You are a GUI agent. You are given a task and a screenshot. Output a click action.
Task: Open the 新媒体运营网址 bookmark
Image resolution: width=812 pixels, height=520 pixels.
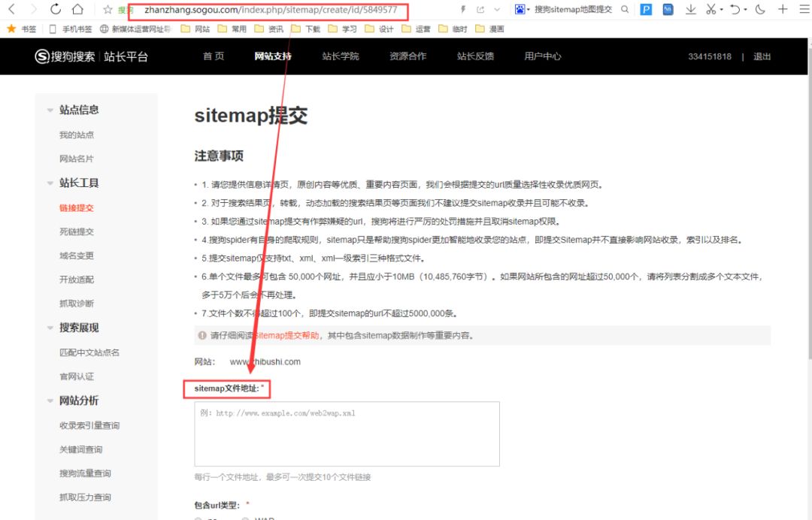point(135,29)
